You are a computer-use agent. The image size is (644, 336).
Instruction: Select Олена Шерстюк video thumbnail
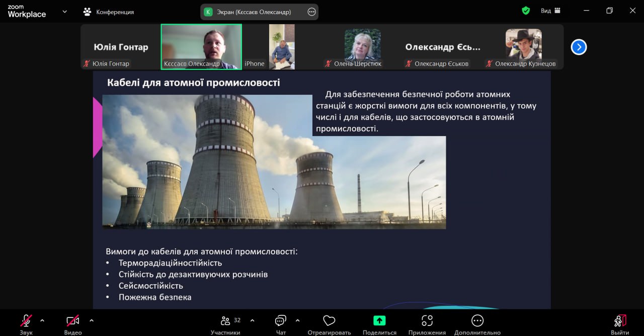click(x=362, y=46)
